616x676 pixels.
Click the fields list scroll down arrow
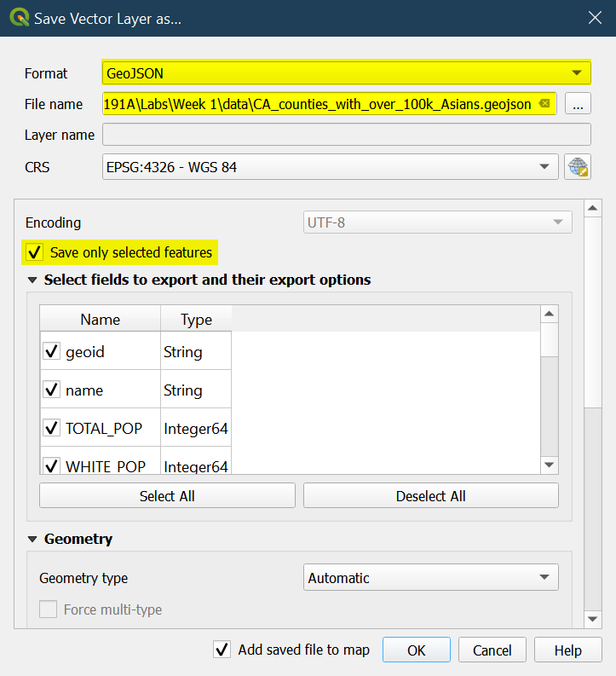550,465
